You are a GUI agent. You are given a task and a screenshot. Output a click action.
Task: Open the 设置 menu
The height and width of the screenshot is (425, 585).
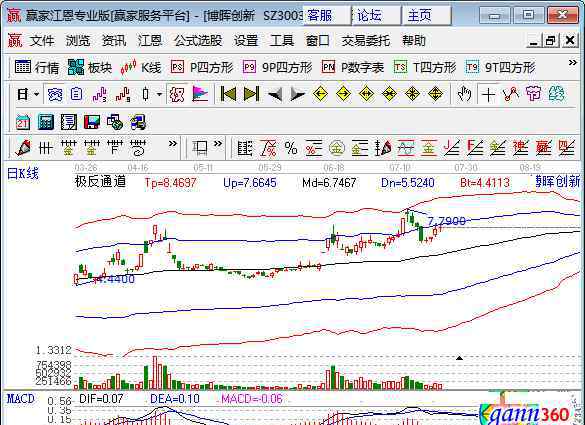246,41
